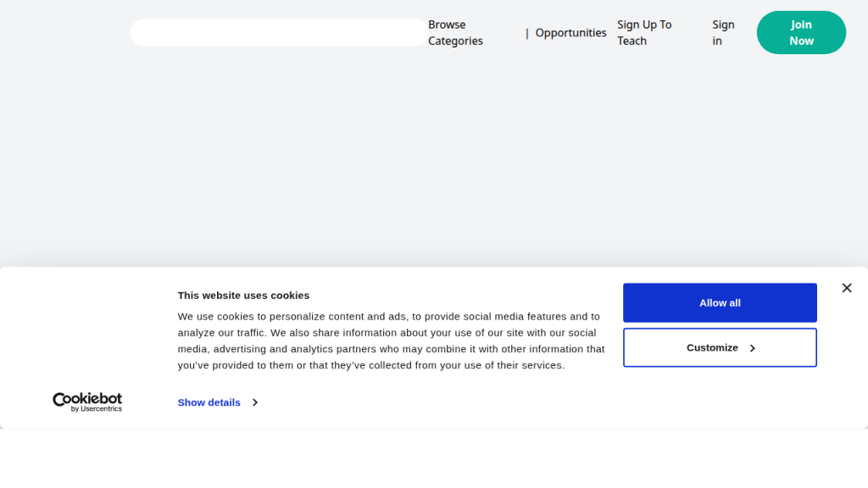Screen dimensions: 868x488
Task: Click the cookie description paragraph text
Action: (390, 341)
